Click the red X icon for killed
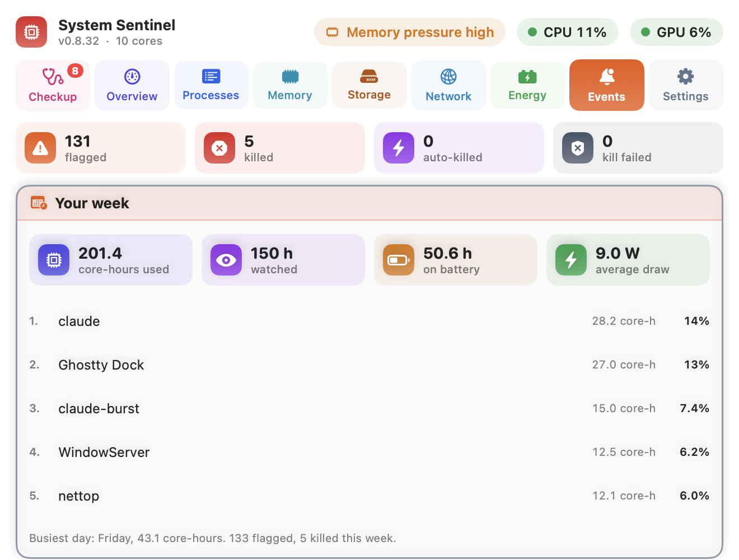This screenshot has width=739, height=560. [219, 148]
